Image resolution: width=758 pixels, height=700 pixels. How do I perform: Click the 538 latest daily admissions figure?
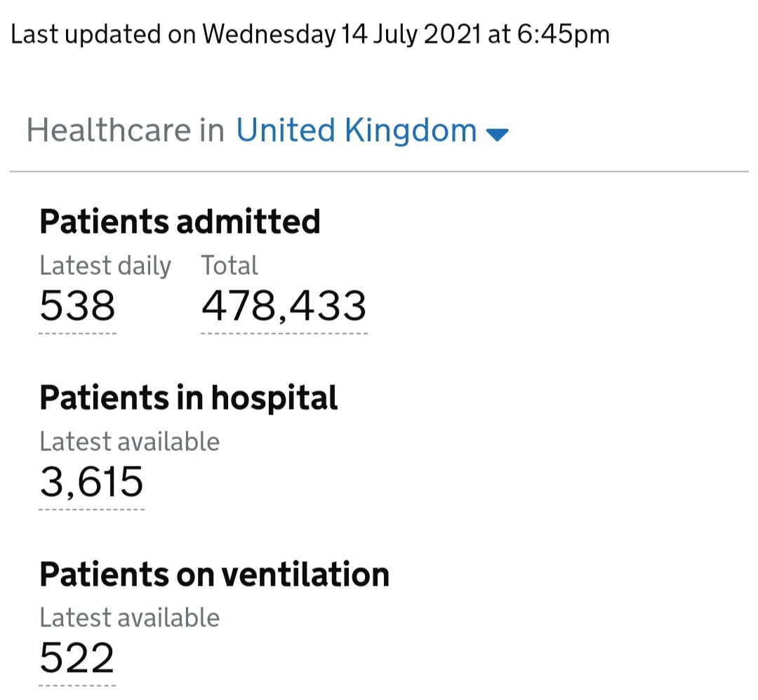77,306
